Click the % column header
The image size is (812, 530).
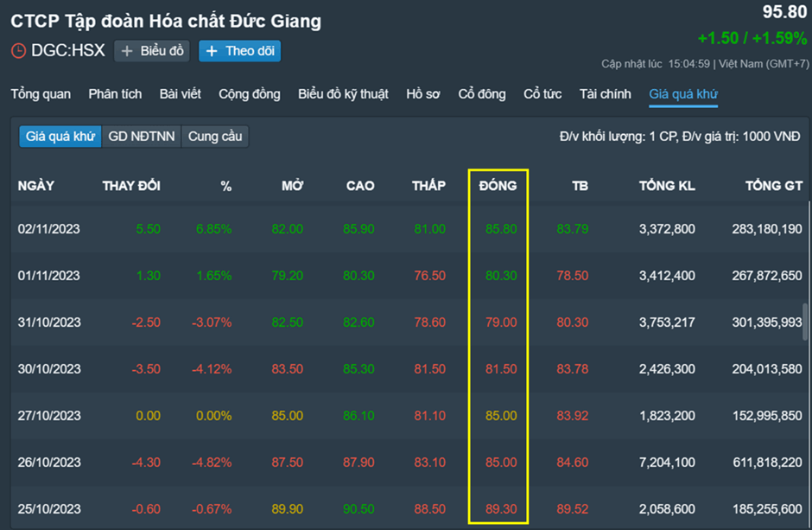tap(225, 186)
